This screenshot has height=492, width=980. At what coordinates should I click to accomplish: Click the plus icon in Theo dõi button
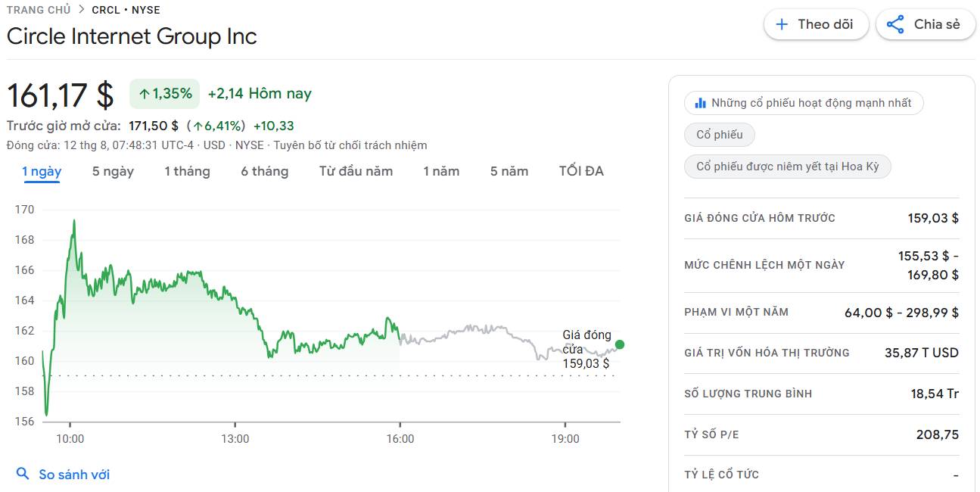pos(782,24)
